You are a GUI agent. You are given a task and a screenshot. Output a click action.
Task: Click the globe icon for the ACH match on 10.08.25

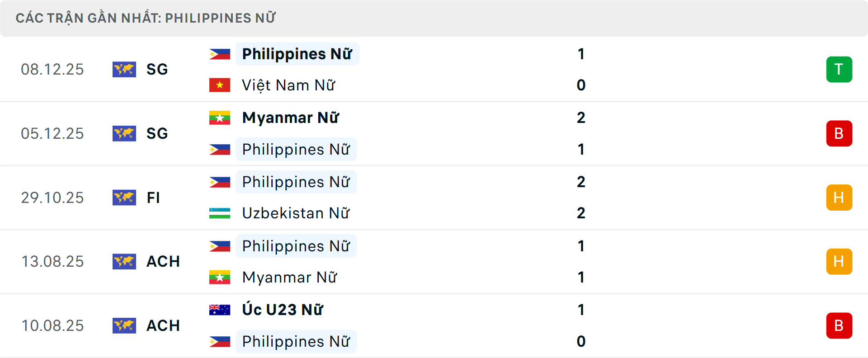[124, 325]
